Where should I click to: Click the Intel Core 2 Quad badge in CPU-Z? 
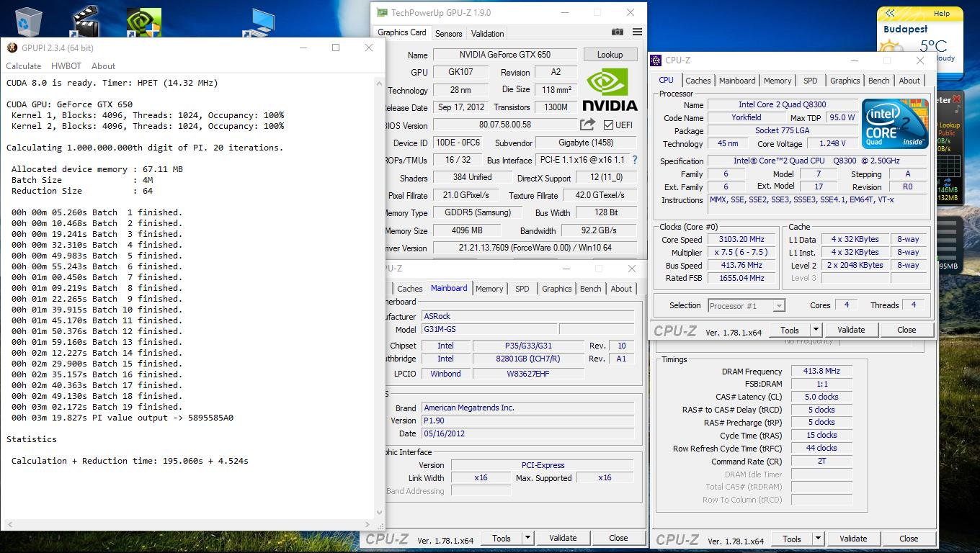tap(896, 124)
